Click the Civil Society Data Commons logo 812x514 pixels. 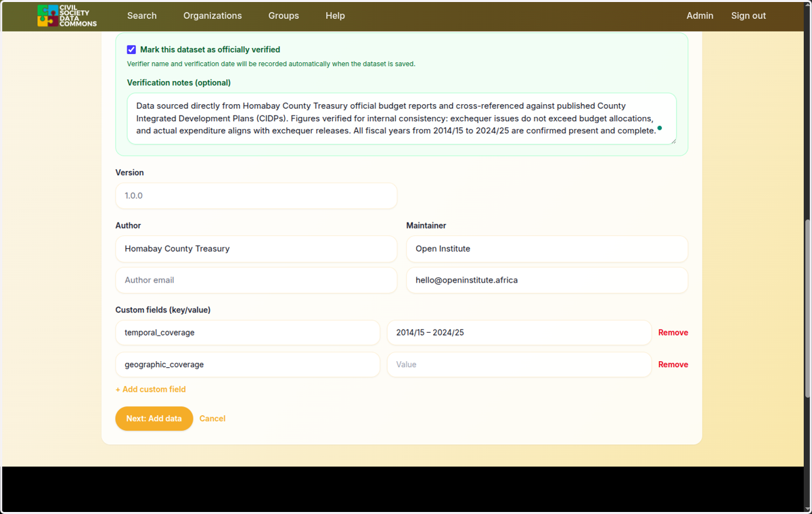click(x=67, y=16)
